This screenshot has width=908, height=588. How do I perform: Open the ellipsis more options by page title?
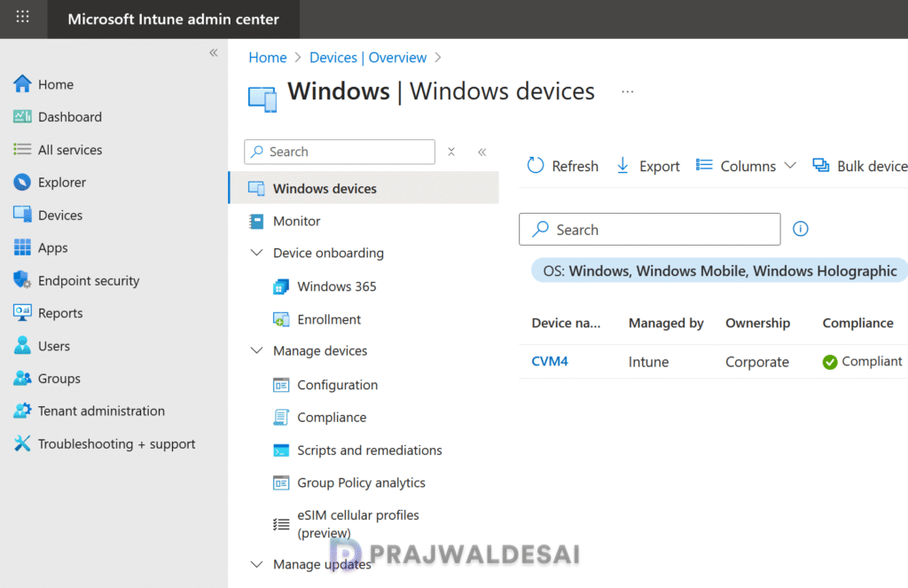(x=627, y=91)
